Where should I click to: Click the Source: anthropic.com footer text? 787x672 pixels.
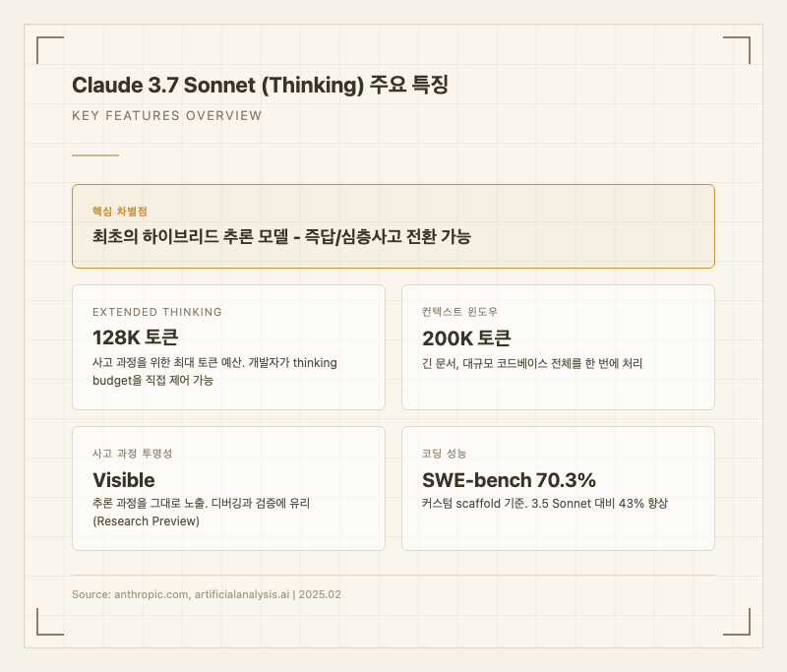[x=207, y=595]
